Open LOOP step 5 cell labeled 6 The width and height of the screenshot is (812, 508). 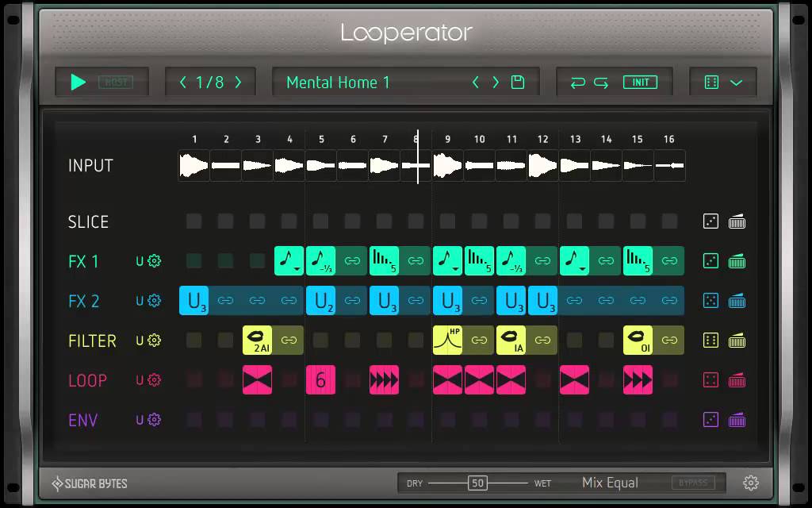pyautogui.click(x=320, y=380)
